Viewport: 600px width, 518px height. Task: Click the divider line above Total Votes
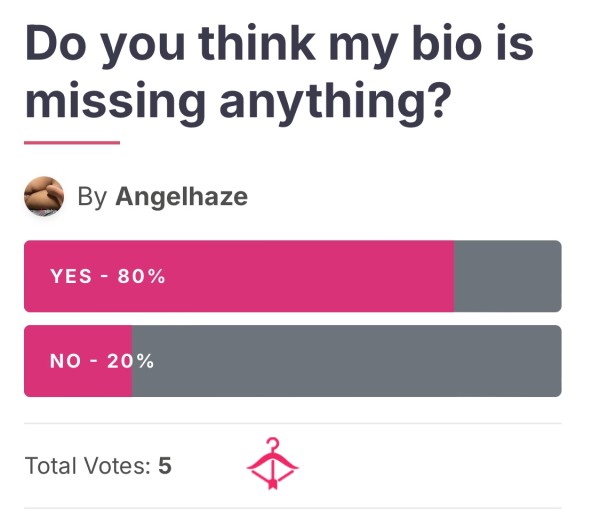pyautogui.click(x=293, y=424)
